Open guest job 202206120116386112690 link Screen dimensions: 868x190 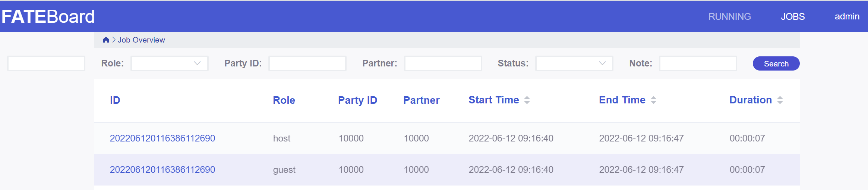coord(162,170)
